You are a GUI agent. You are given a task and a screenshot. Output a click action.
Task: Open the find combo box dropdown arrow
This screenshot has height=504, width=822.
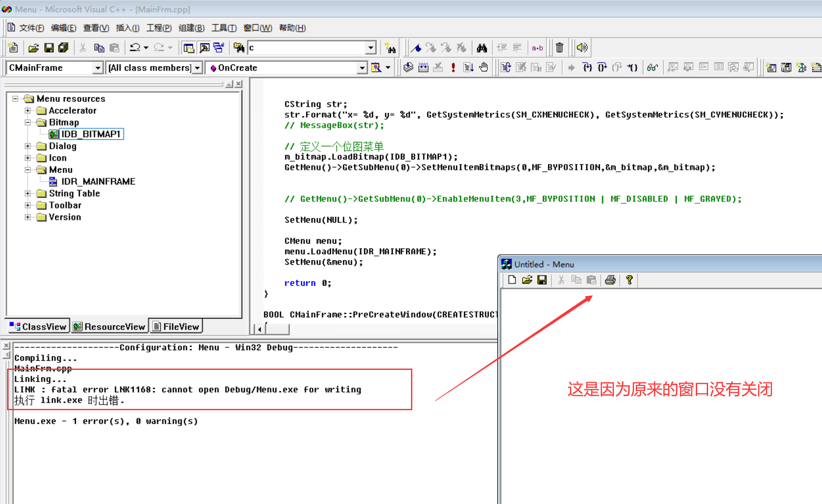tap(371, 47)
